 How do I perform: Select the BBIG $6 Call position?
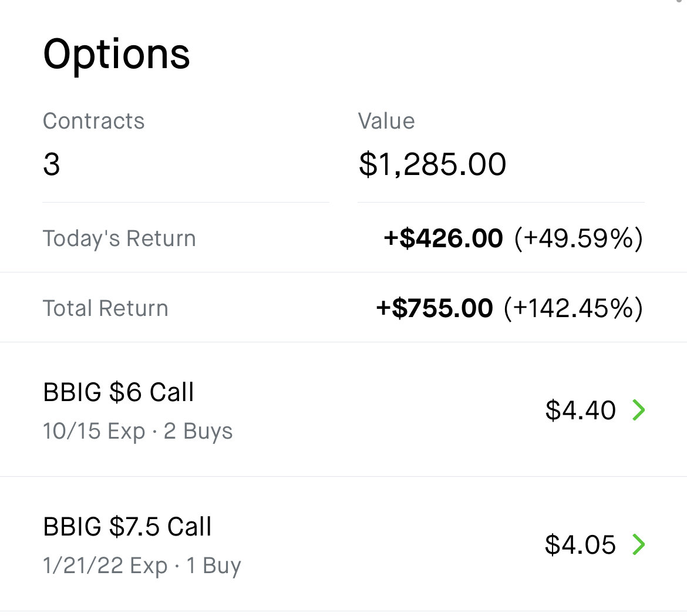[343, 410]
